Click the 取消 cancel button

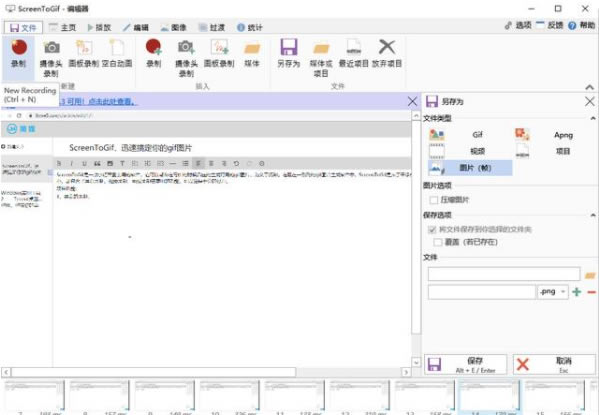coord(554,365)
